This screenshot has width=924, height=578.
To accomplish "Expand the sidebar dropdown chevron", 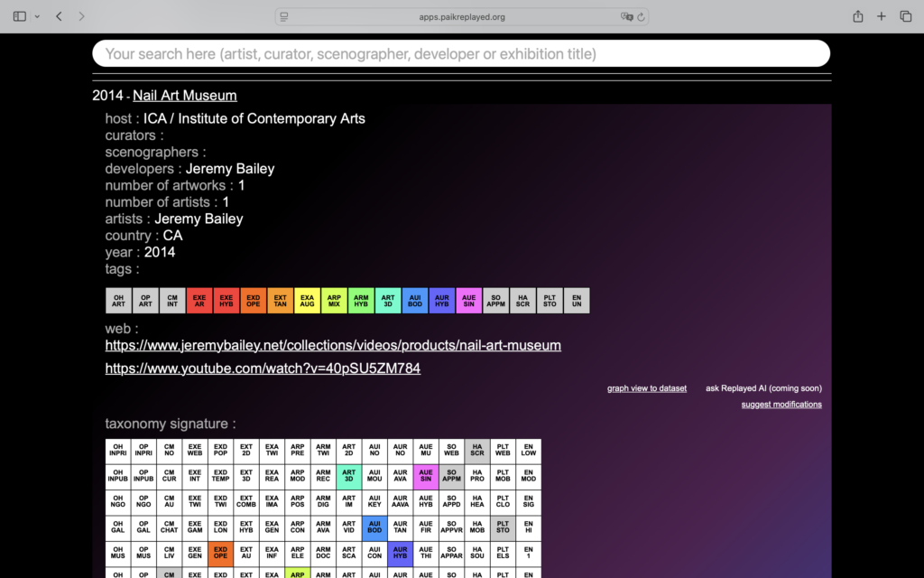I will tap(35, 16).
